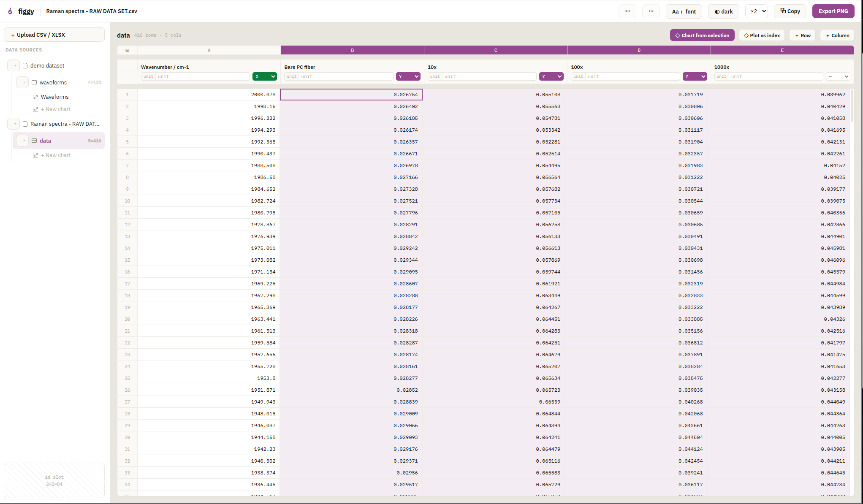This screenshot has width=863, height=504.
Task: Click the Wavenumber / cm-1 column name
Action: click(x=165, y=67)
